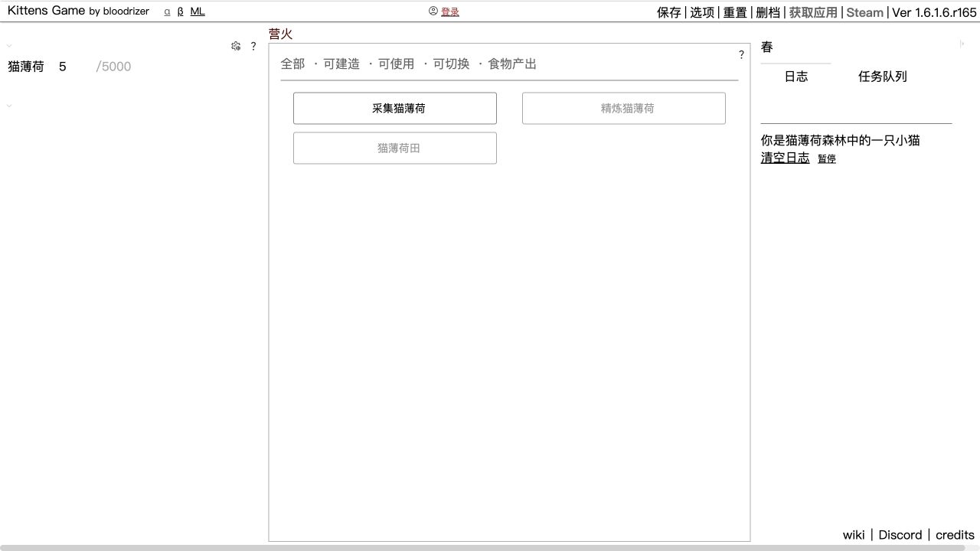
Task: Open the help question mark in resource panel
Action: coord(253,46)
